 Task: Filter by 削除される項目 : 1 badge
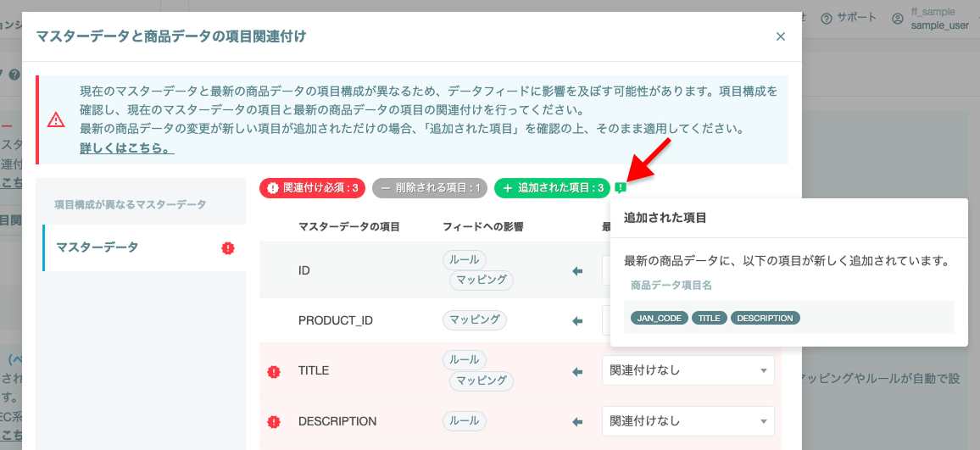[429, 187]
